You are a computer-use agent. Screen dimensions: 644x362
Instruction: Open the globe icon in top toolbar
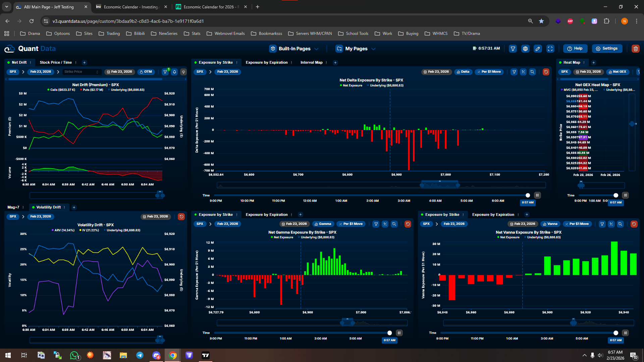[x=525, y=49]
